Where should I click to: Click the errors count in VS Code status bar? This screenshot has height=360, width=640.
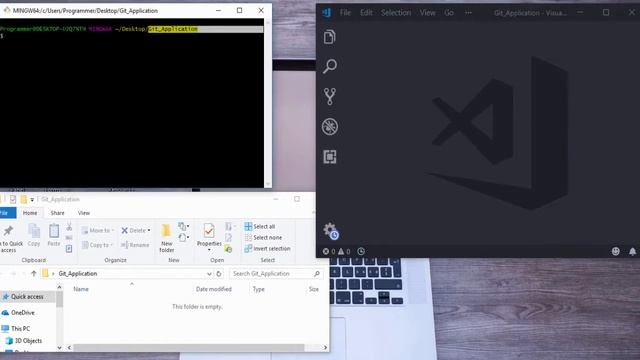coord(329,251)
